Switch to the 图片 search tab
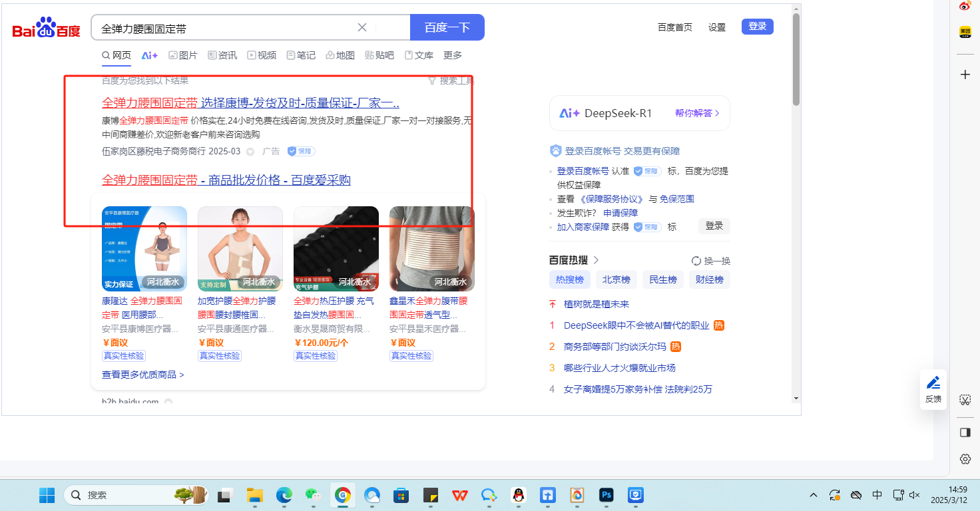Viewport: 980px width, 511px height. (183, 55)
